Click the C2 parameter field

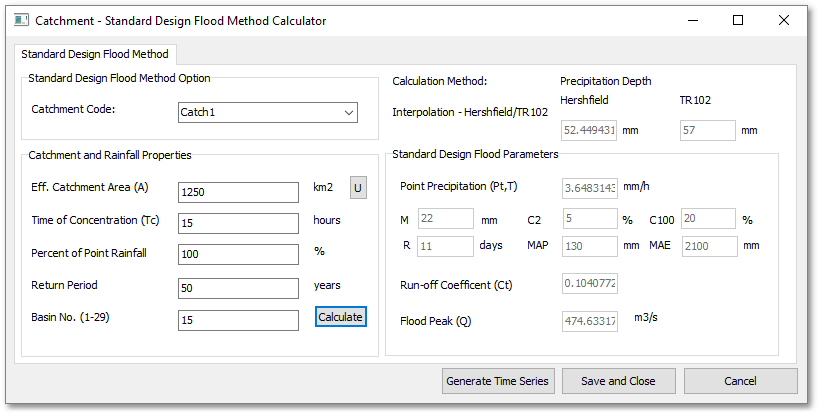(x=590, y=219)
